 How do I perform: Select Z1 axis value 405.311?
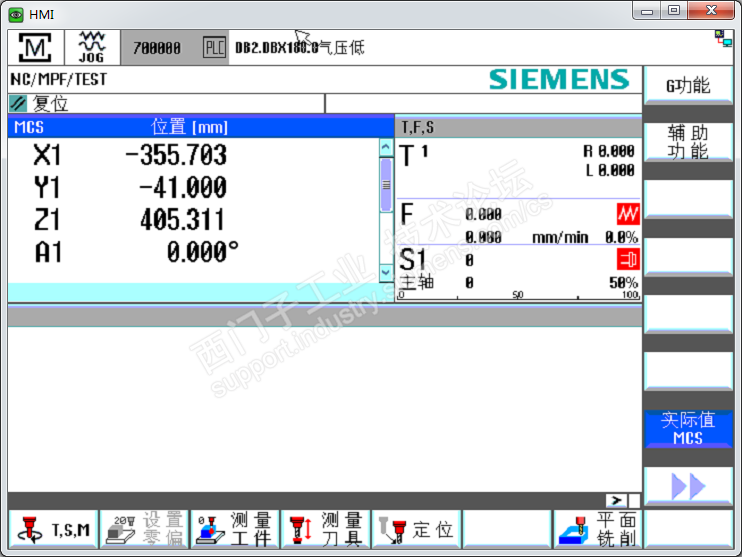click(182, 220)
